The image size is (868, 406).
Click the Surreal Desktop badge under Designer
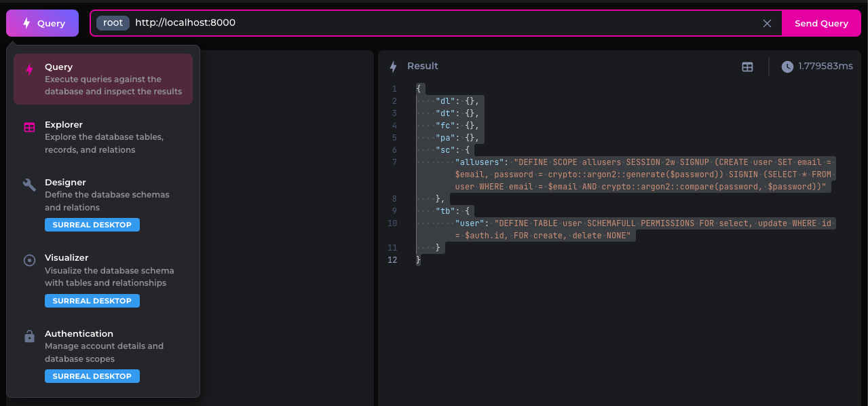click(x=92, y=225)
